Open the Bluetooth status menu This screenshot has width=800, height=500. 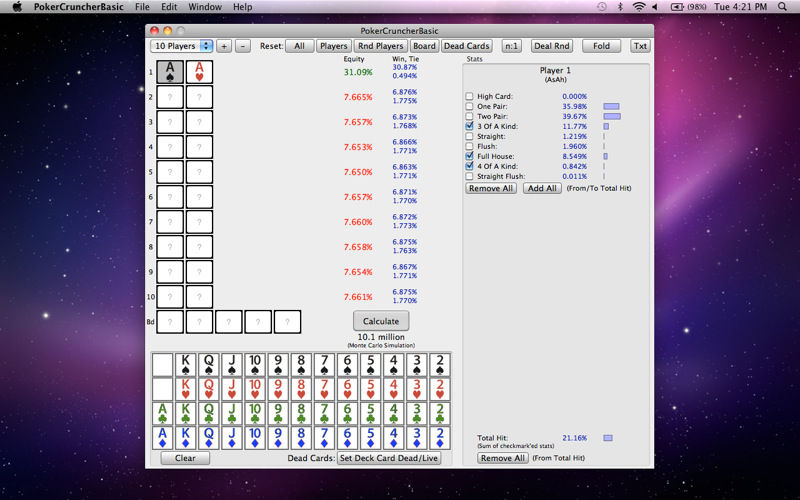[620, 7]
